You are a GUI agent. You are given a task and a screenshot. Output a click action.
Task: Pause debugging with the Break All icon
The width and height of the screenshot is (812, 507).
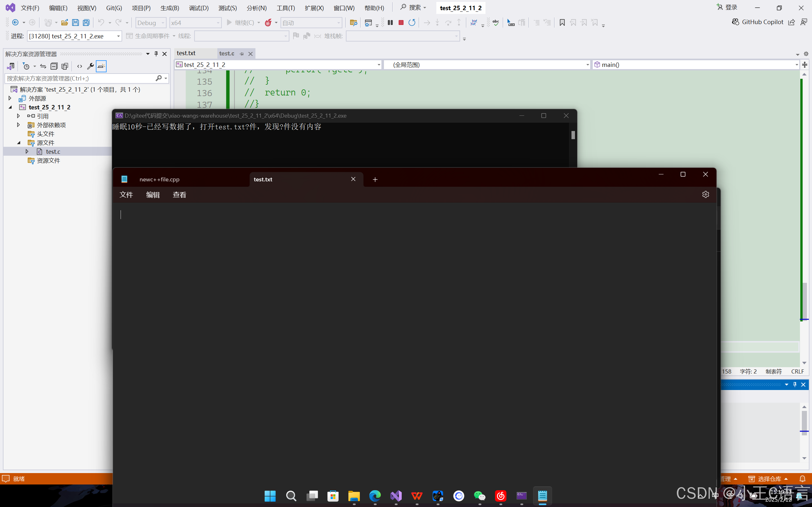coord(390,23)
